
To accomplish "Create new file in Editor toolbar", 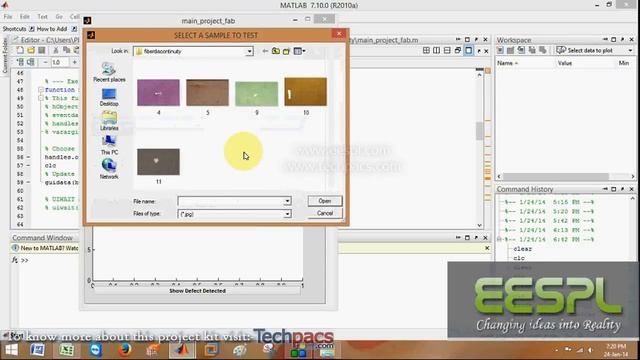I will (x=20, y=51).
